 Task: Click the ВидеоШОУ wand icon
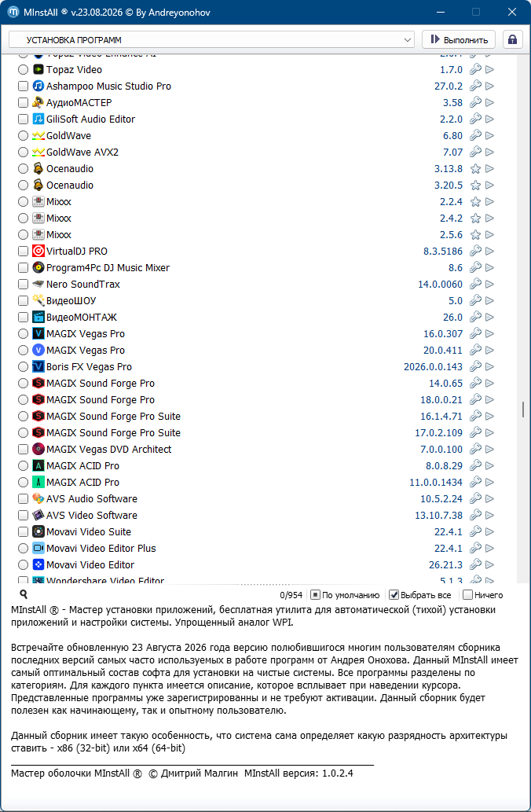pyautogui.click(x=38, y=300)
